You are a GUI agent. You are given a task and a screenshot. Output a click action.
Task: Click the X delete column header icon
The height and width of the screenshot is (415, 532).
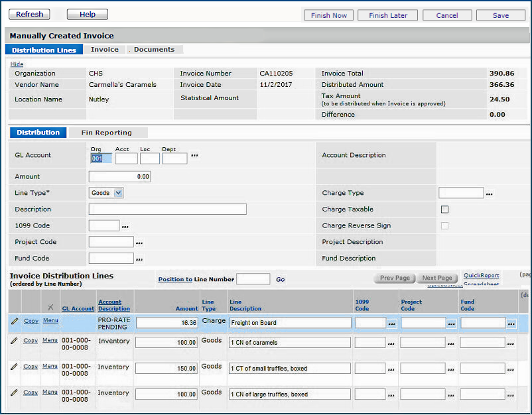click(x=50, y=308)
